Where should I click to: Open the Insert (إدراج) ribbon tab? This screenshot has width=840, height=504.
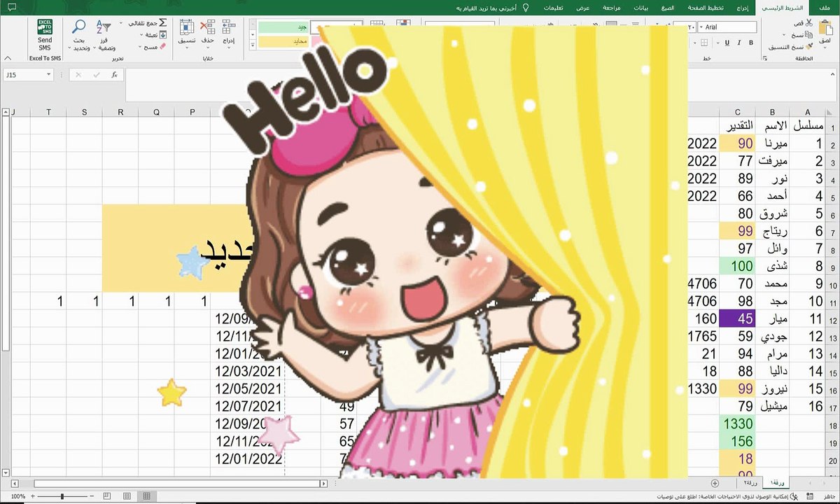(x=743, y=8)
